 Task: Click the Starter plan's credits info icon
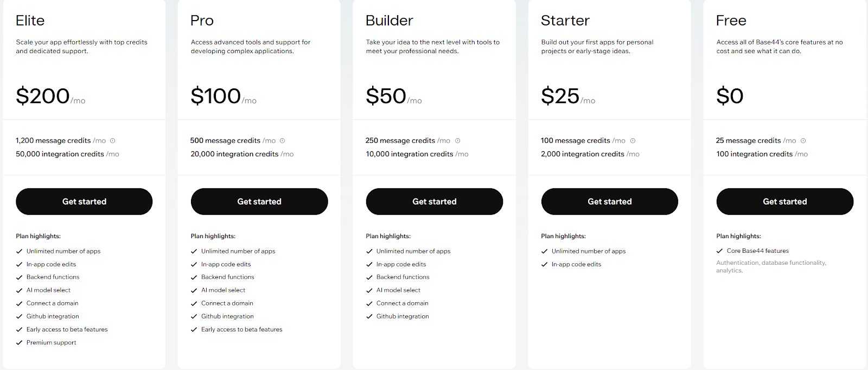633,141
